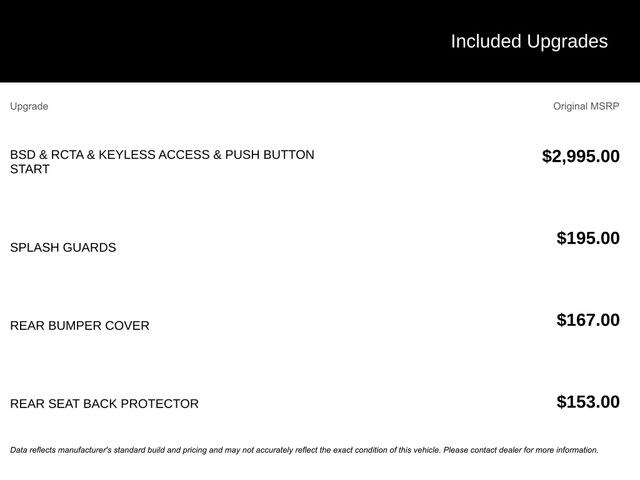640x480 pixels.
Task: Select the REAR SEAT BACK PROTECTOR upgrade
Action: 104,404
